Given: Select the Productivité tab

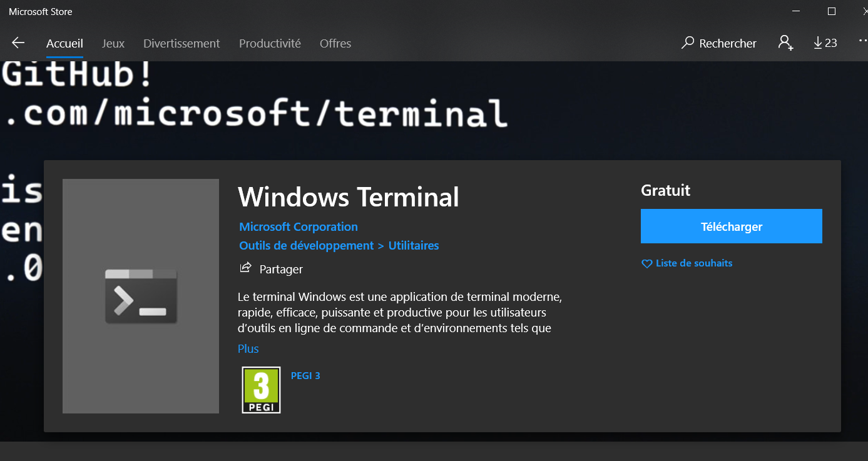Looking at the screenshot, I should pos(270,43).
